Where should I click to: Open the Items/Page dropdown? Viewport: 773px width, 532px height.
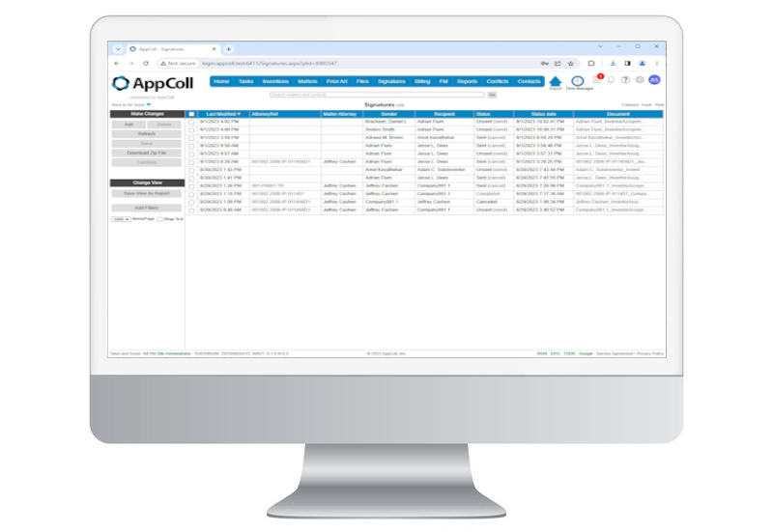coord(121,219)
